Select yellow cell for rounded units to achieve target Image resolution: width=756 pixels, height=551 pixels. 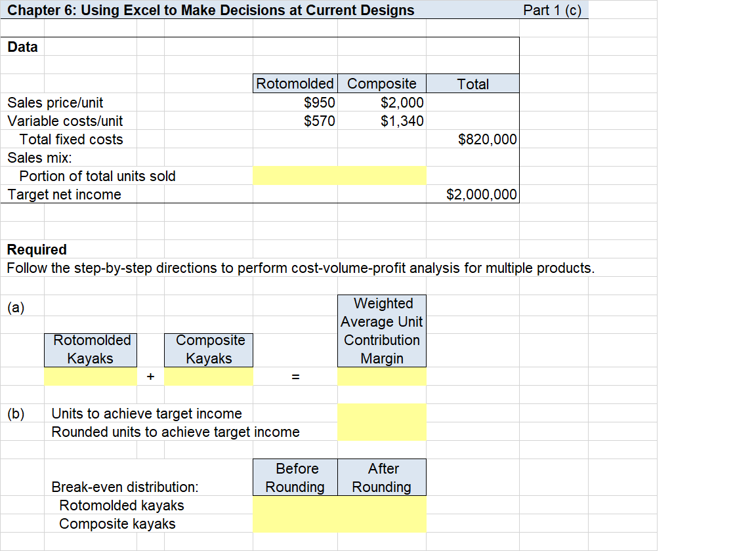pyautogui.click(x=382, y=432)
